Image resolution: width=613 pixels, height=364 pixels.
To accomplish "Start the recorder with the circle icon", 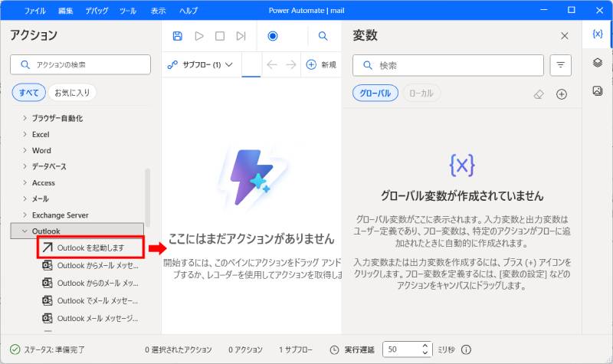I will coord(273,36).
